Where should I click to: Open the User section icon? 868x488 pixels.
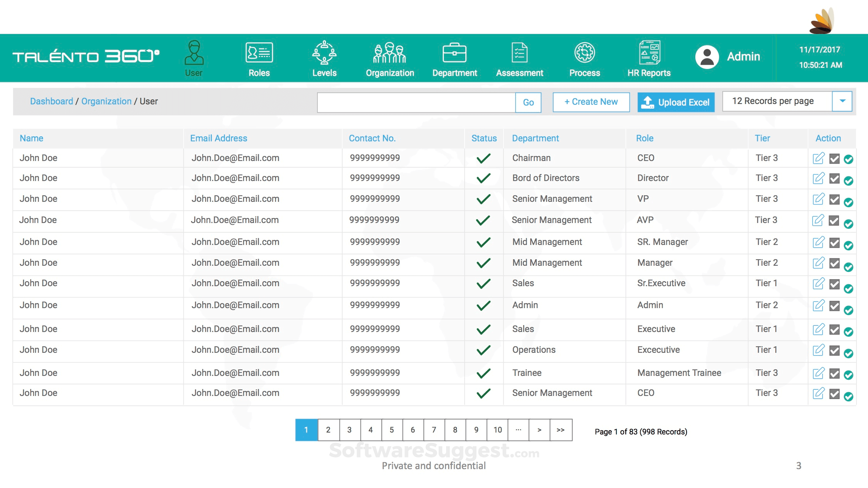click(194, 53)
